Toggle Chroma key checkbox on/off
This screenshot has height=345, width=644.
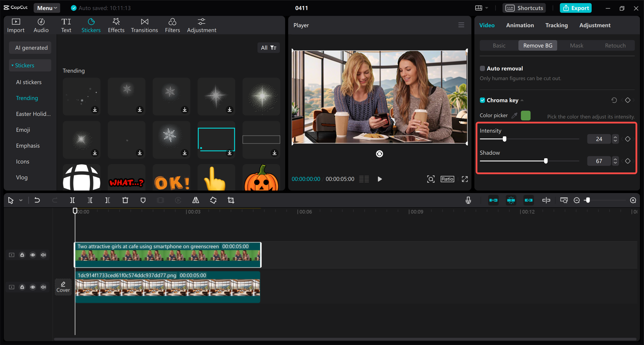482,100
